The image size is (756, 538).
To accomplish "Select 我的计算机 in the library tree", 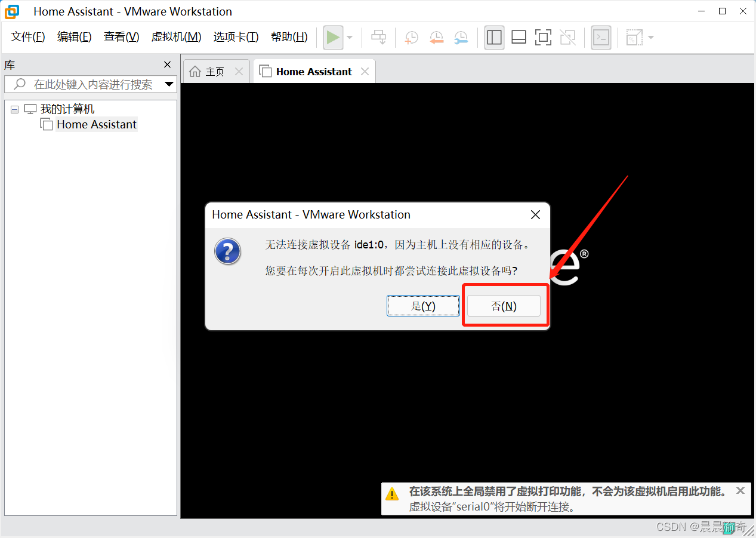I will [67, 109].
